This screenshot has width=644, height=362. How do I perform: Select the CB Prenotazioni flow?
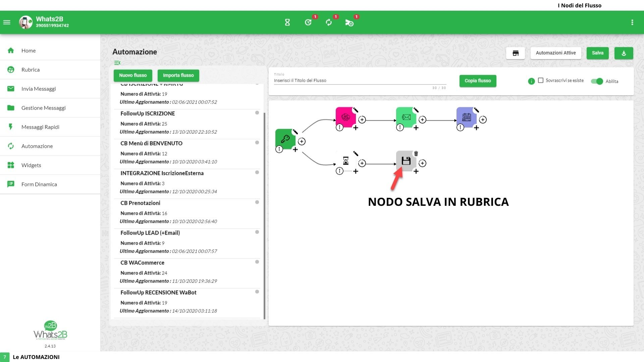pos(187,214)
